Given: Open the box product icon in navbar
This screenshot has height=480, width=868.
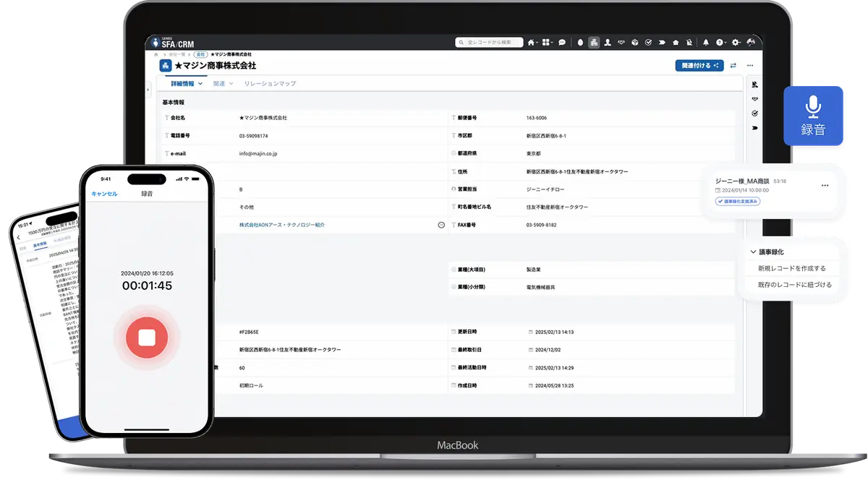Looking at the screenshot, I should tap(634, 43).
